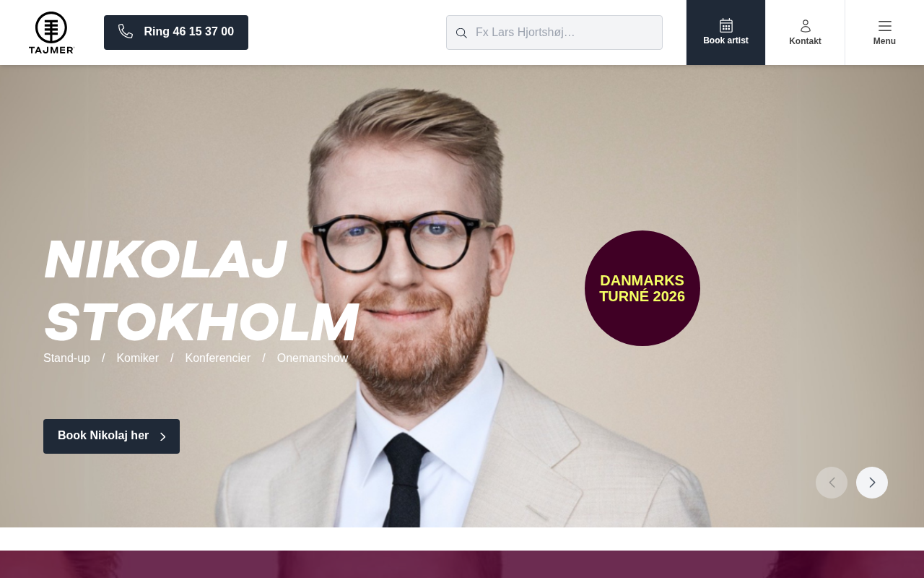The image size is (924, 578).
Task: Click the Danmarks Turné 2026 circle
Action: coord(642,288)
